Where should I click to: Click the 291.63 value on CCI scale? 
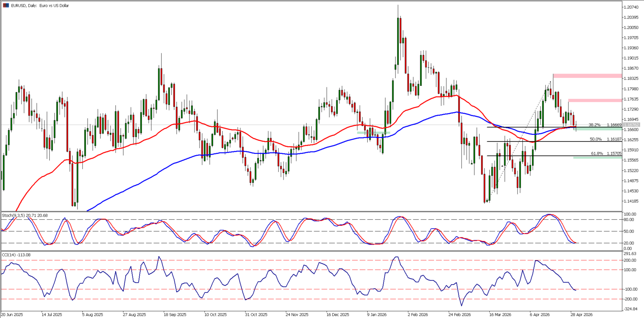pyautogui.click(x=630, y=254)
